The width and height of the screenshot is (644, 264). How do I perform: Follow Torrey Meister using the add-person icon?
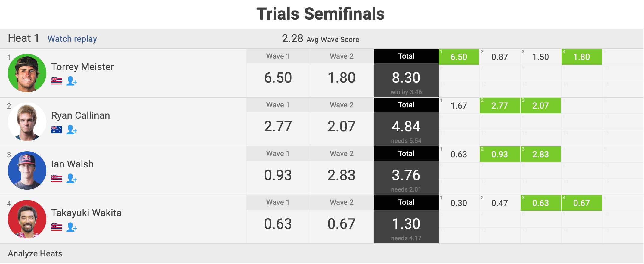click(72, 81)
